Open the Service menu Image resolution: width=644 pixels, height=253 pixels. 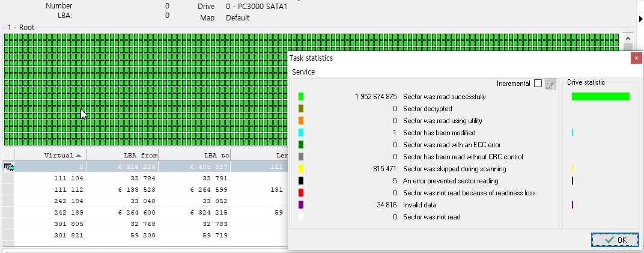click(303, 72)
